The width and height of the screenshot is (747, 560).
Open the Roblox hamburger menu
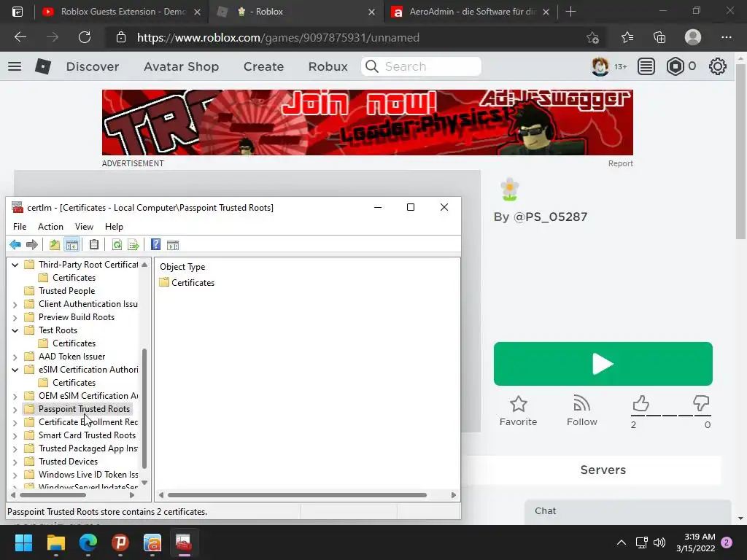point(15,66)
